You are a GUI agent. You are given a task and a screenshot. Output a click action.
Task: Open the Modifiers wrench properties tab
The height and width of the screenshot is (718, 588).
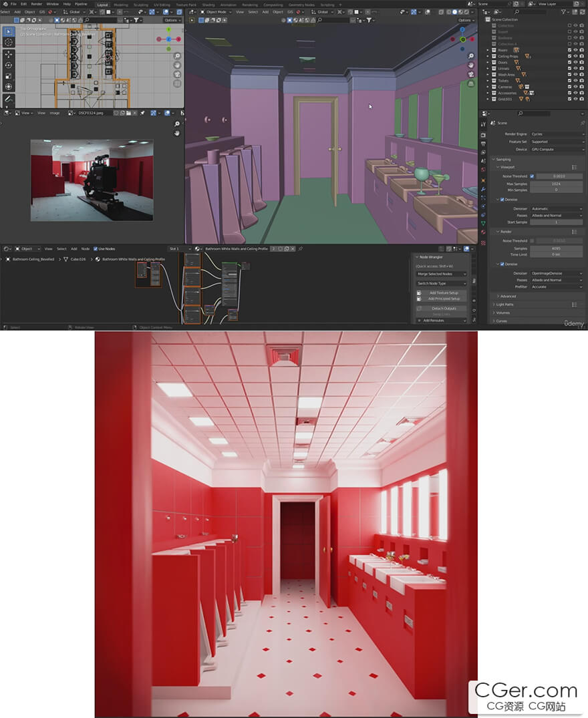coord(483,189)
